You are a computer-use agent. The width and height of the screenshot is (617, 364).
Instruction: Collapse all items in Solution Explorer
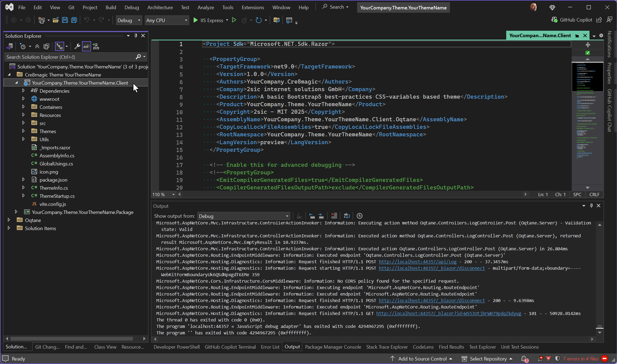pos(37,46)
